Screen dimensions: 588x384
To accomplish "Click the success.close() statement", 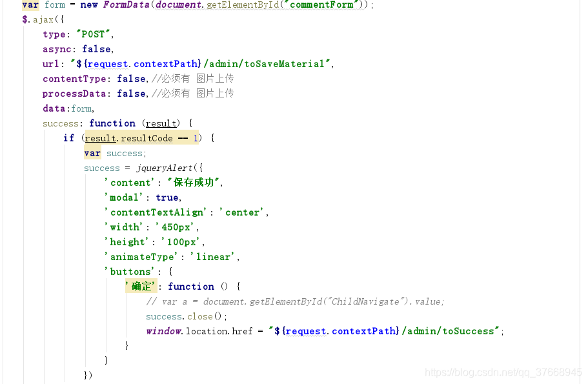I will pyautogui.click(x=187, y=316).
